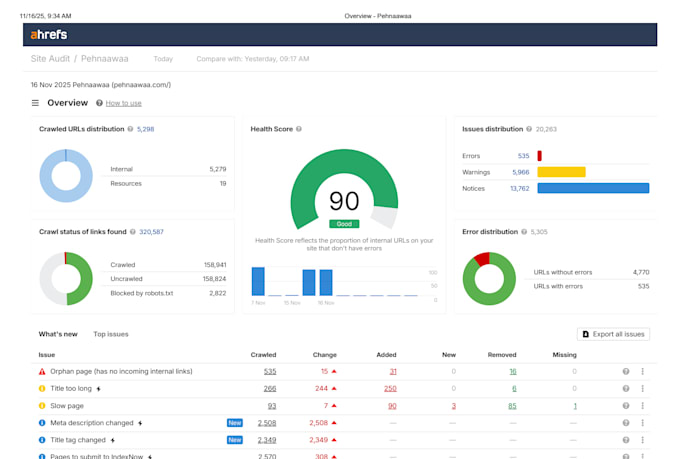
Task: Open more options for Title tag changed row
Action: (643, 440)
